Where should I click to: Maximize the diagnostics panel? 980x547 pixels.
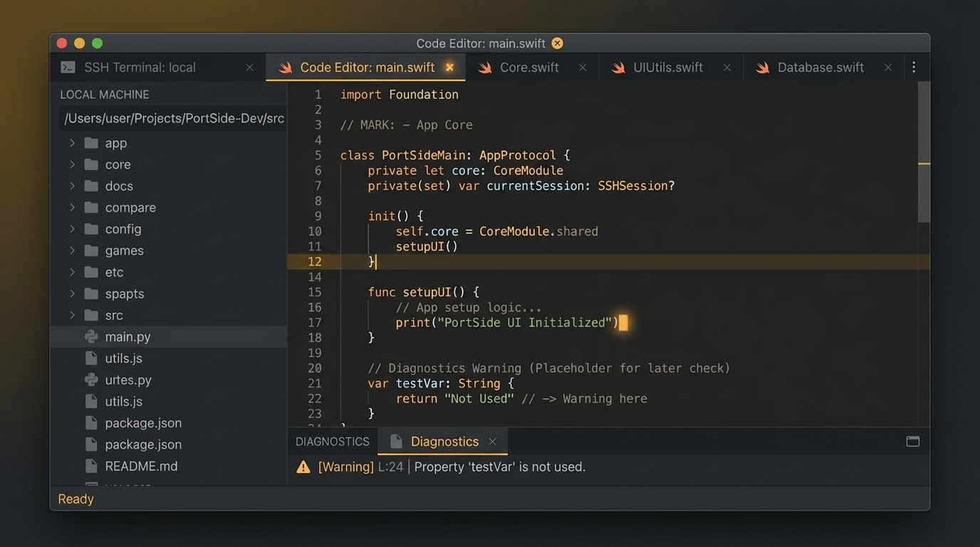[912, 442]
